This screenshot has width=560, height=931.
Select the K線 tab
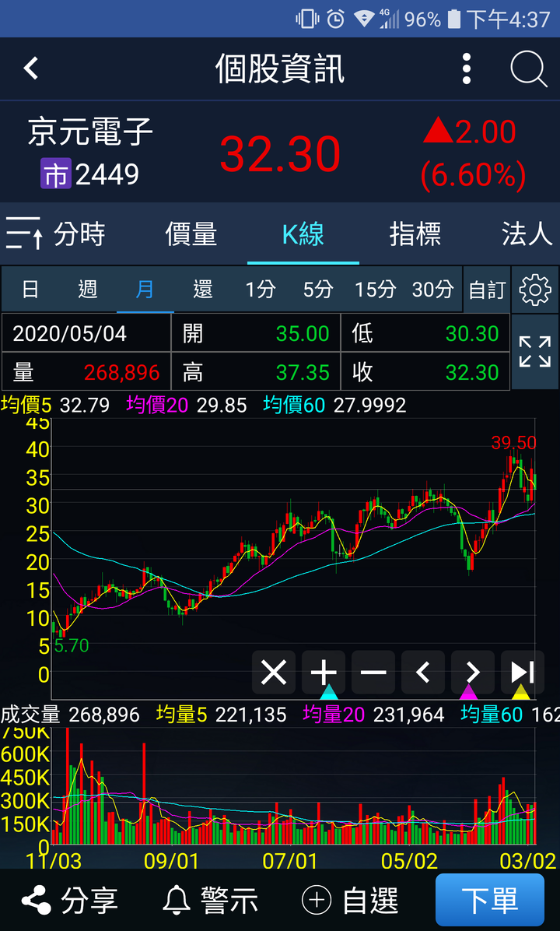click(x=303, y=234)
